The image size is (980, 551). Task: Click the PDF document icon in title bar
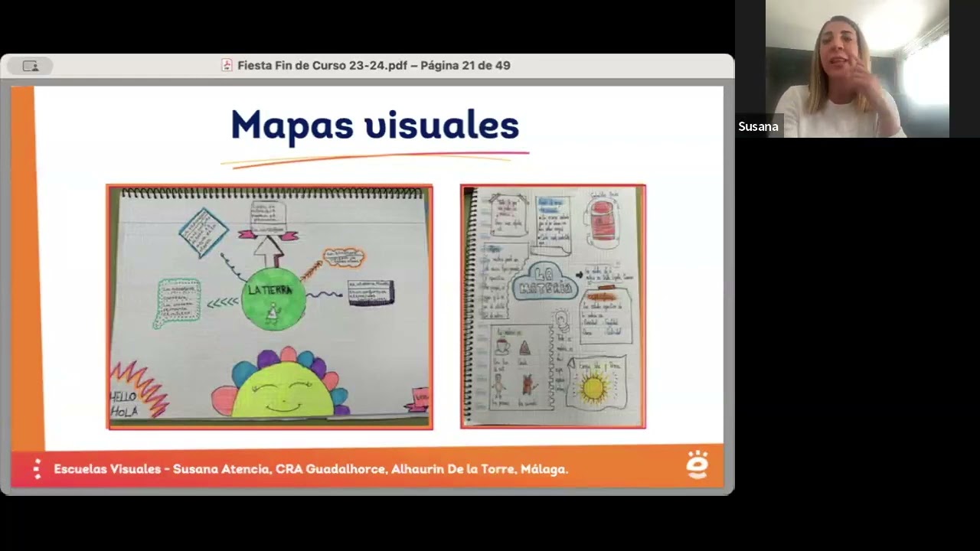pyautogui.click(x=227, y=66)
